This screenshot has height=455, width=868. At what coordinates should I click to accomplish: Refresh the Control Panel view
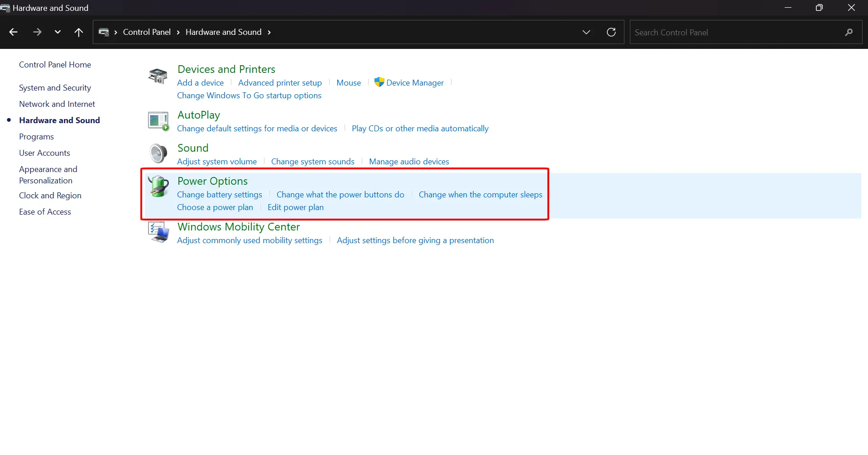(611, 32)
